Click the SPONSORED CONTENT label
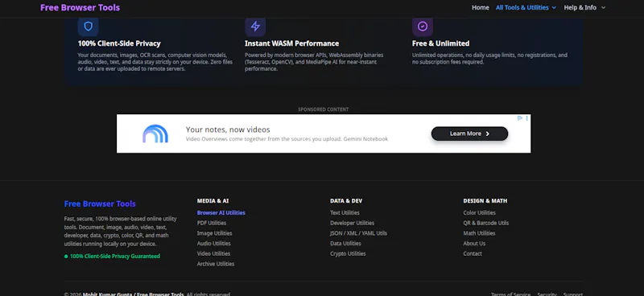 (324, 109)
